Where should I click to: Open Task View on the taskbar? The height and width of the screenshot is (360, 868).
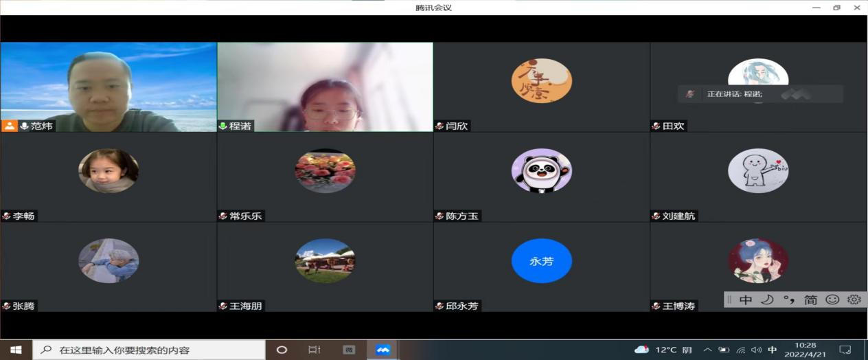tap(315, 350)
